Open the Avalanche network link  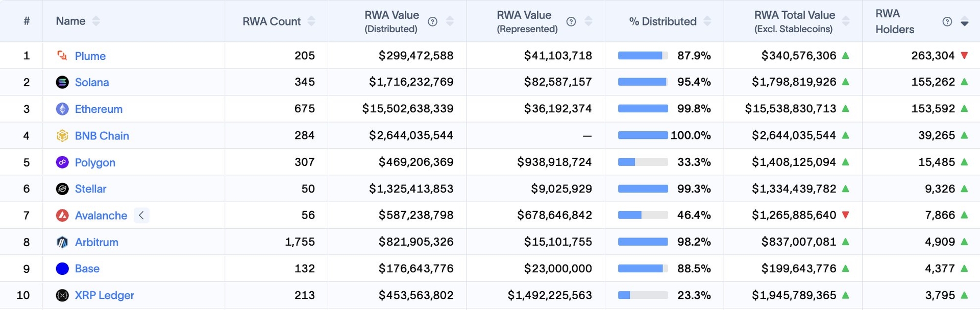point(101,216)
